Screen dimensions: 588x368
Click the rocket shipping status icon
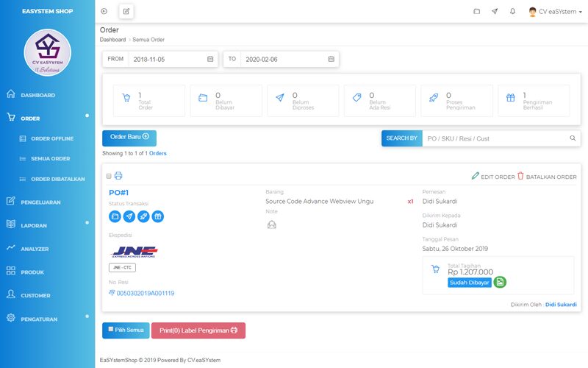click(x=143, y=216)
